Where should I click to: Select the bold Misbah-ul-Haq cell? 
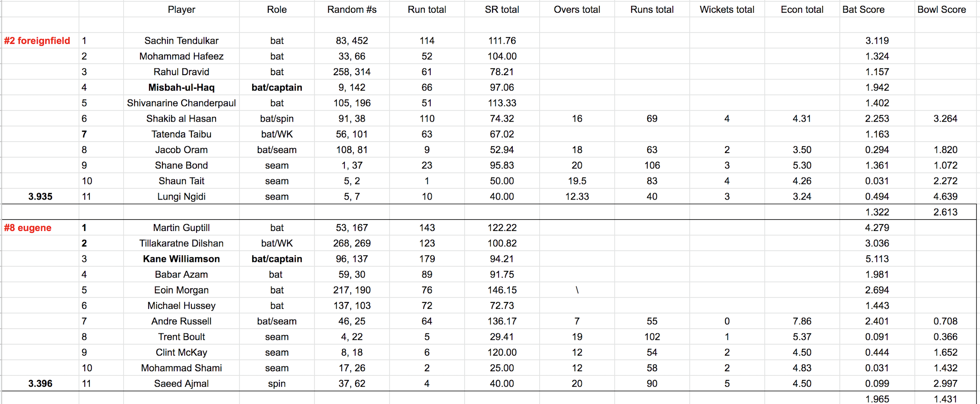tap(181, 88)
